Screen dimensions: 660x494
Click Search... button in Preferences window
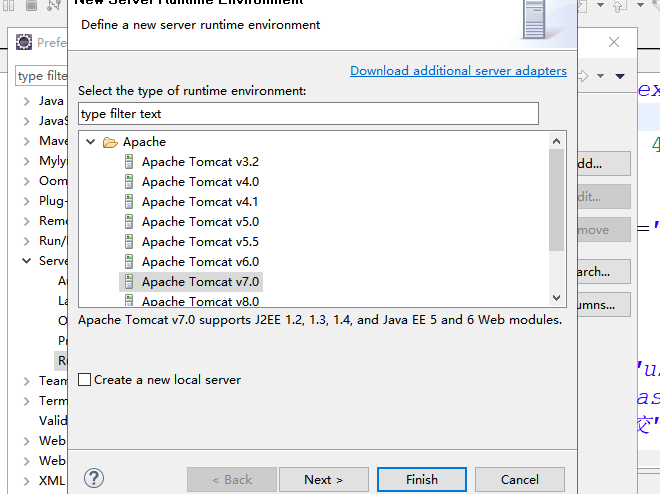click(604, 272)
